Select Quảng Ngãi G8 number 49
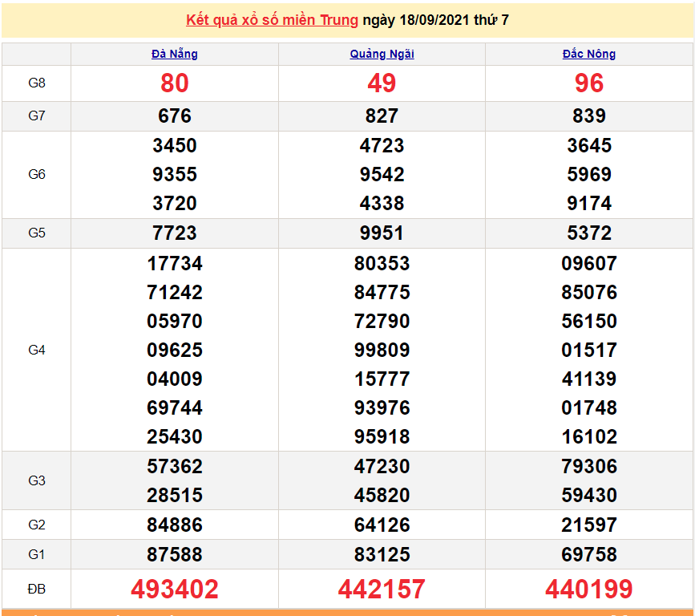 point(382,83)
